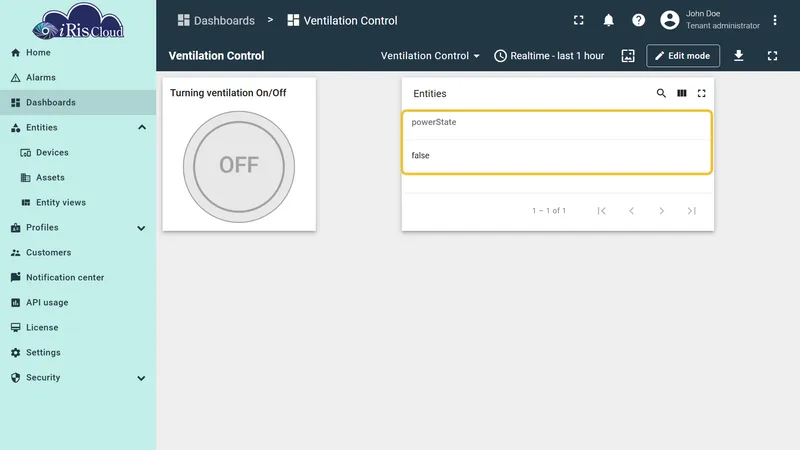
Task: Go to first page of Entities table
Action: pos(602,211)
